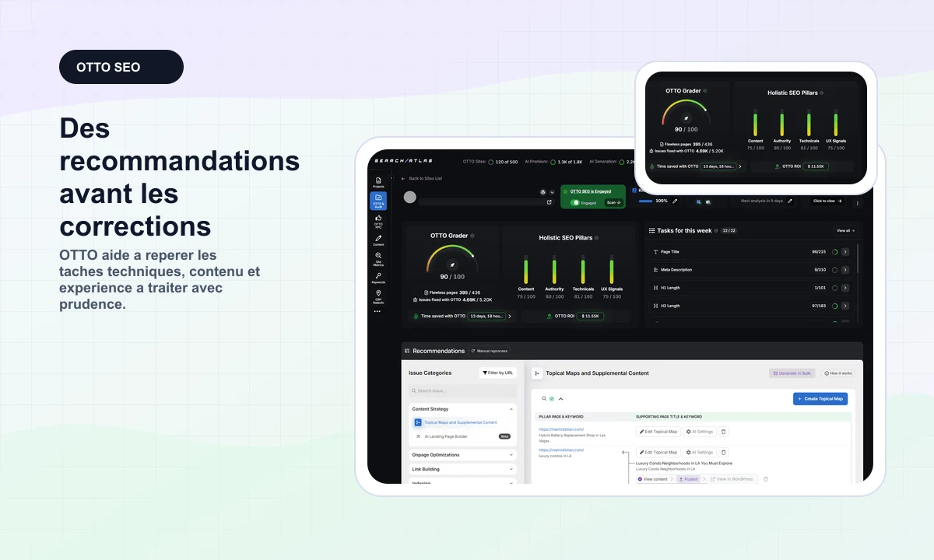
Task: Show more sidebar items via ellipsis
Action: [x=377, y=311]
